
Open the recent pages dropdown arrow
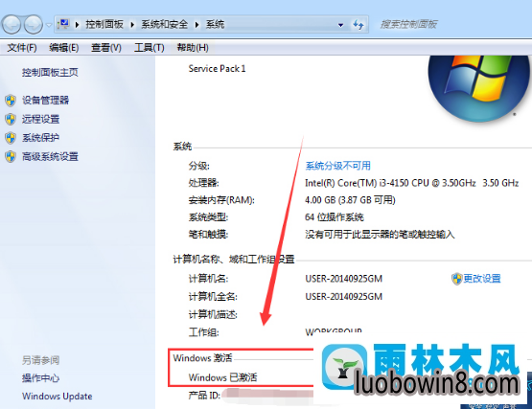(x=49, y=25)
